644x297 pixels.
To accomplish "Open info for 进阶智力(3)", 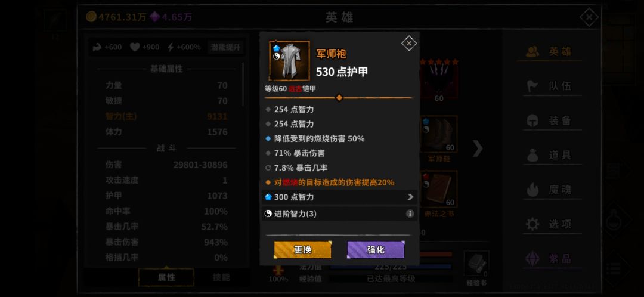I will 410,214.
